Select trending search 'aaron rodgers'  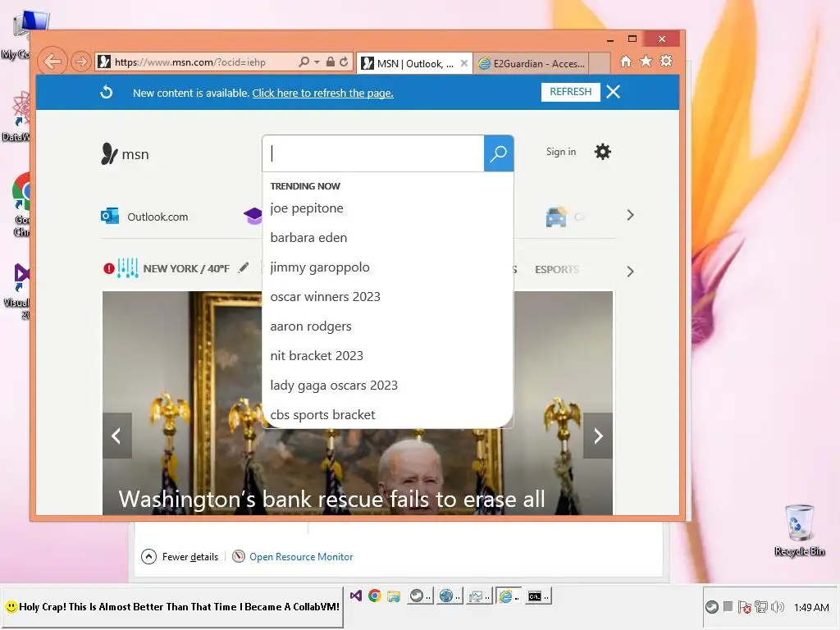[x=311, y=326]
